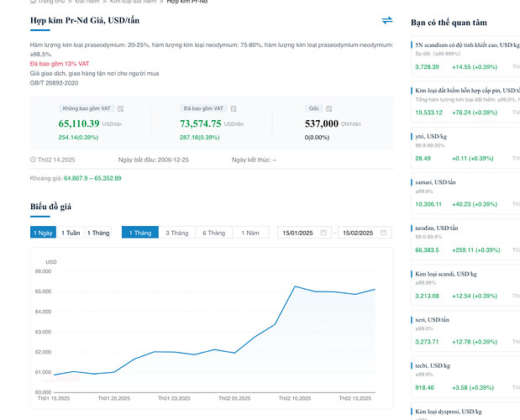Click the Th02 10,2025 peak on chart

pos(294,286)
